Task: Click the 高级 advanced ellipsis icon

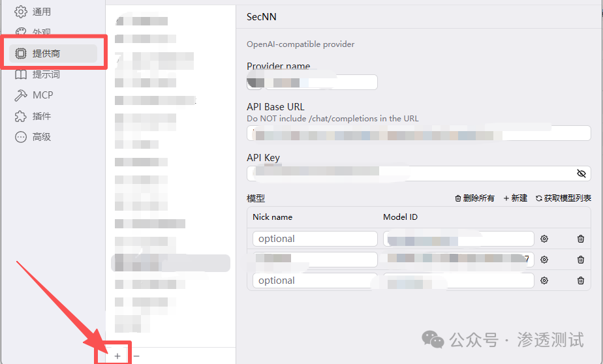Action: [20, 137]
